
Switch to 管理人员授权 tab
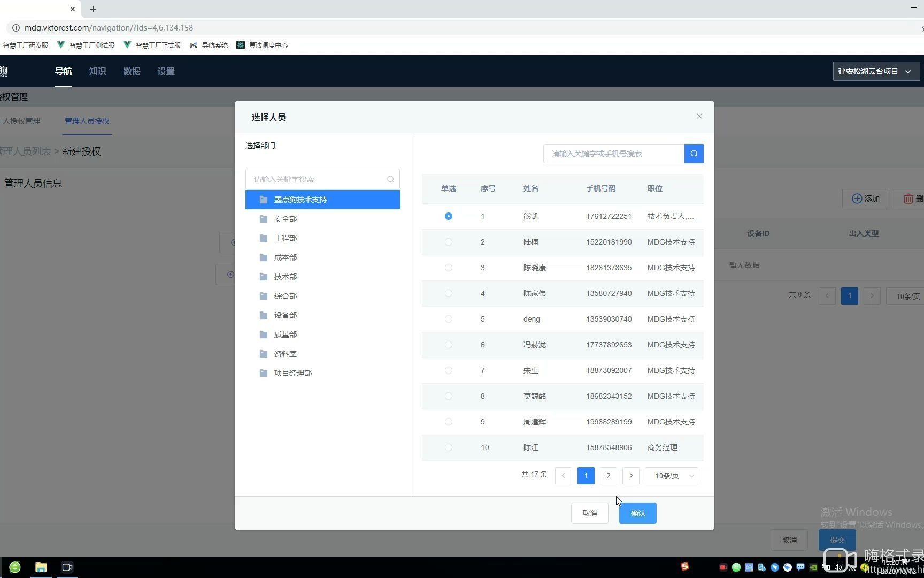point(87,121)
